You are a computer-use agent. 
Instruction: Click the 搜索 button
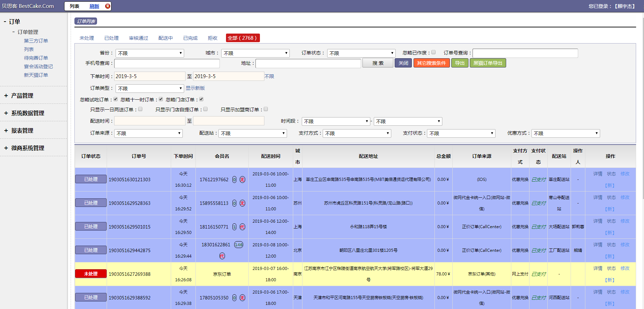click(x=378, y=63)
